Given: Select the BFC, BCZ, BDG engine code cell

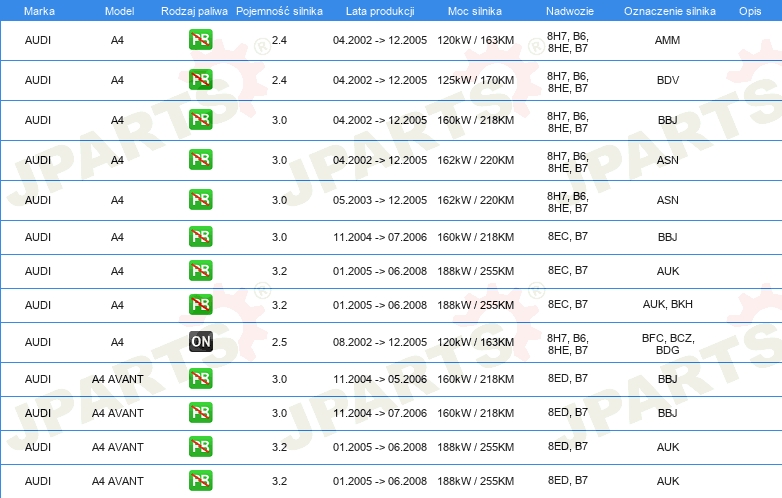Looking at the screenshot, I should point(668,344).
